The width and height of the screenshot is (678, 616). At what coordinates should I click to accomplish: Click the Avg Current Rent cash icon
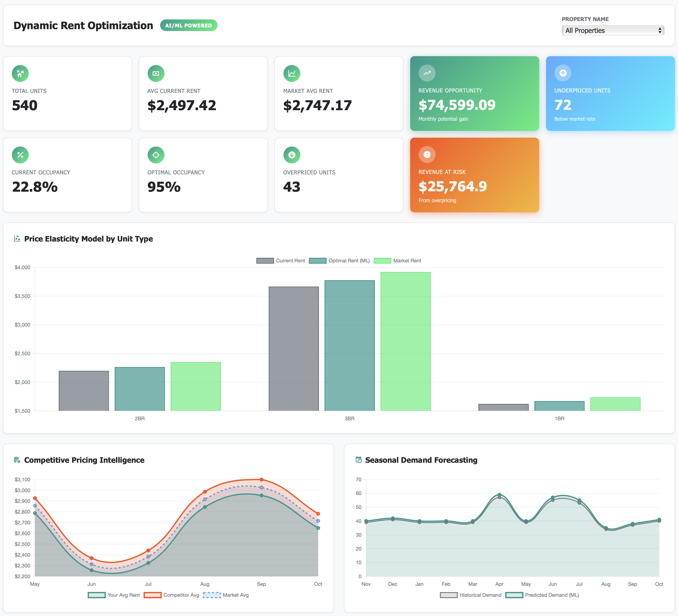pos(156,73)
